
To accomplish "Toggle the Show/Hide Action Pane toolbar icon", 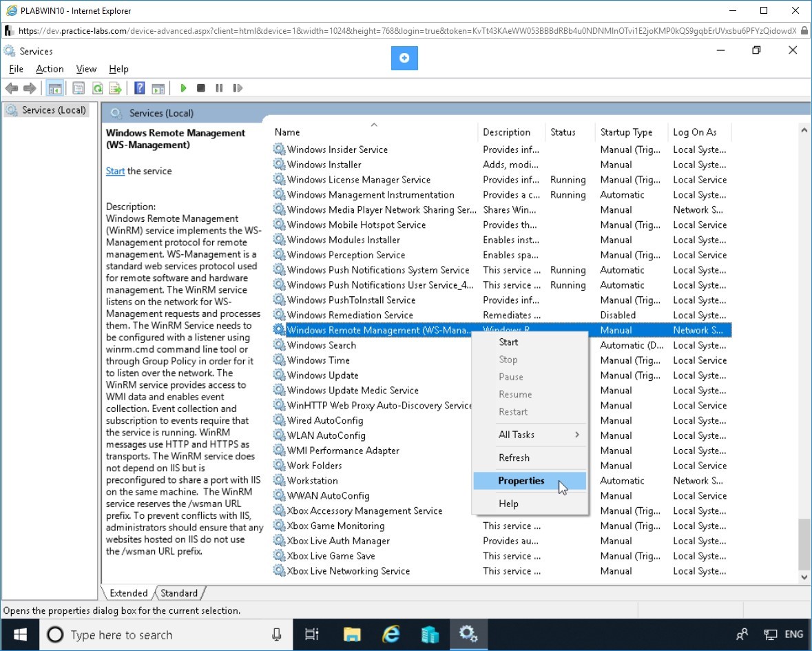I will coord(158,89).
